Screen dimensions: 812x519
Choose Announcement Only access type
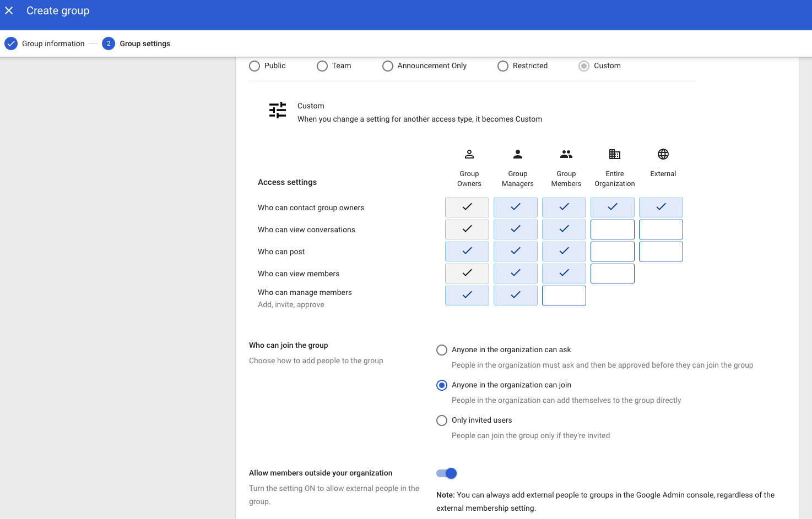pos(388,66)
